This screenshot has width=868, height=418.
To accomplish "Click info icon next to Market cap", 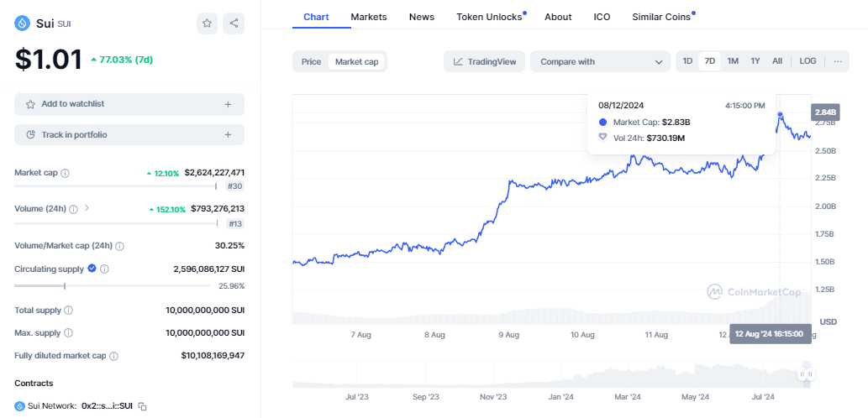I will (x=66, y=173).
